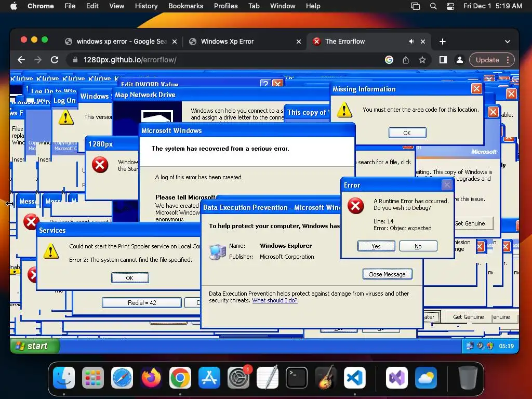This screenshot has width=532, height=399.
Task: Open Terminal from the Dock
Action: click(x=297, y=378)
